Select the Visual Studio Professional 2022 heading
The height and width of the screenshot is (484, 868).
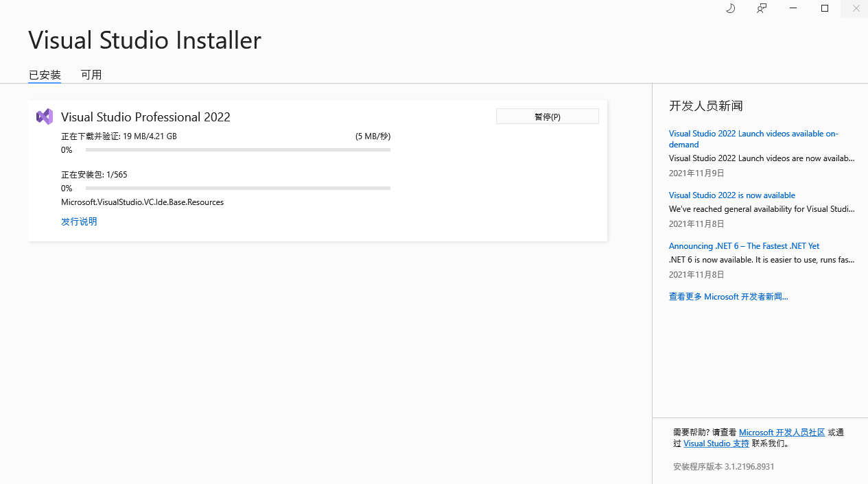click(x=145, y=117)
